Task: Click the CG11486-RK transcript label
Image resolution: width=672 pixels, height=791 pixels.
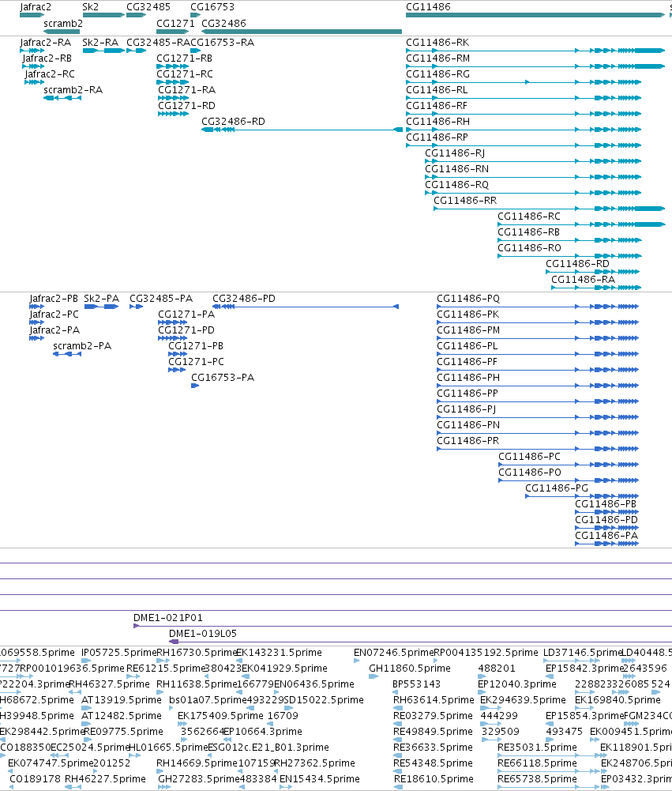Action: point(437,43)
